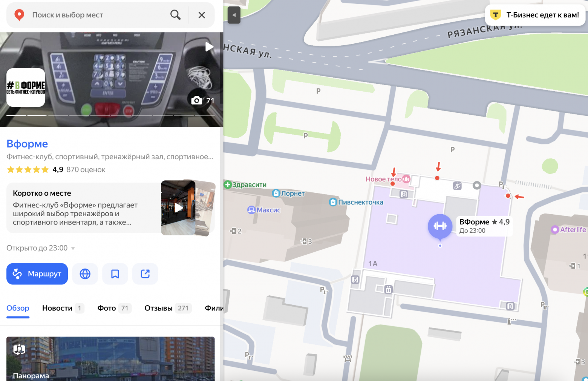The image size is (588, 381).
Task: Open the website globe icon button
Action: tap(85, 274)
